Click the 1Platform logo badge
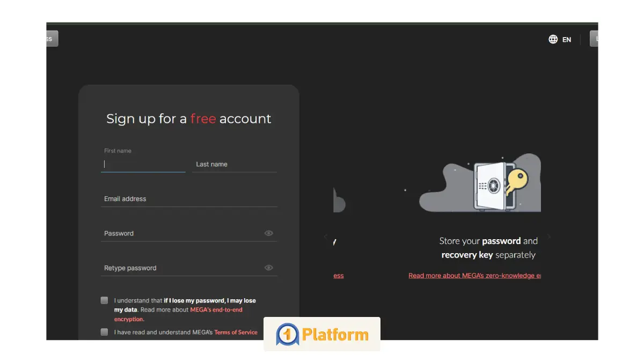Image resolution: width=644 pixels, height=362 pixels. [x=322, y=335]
